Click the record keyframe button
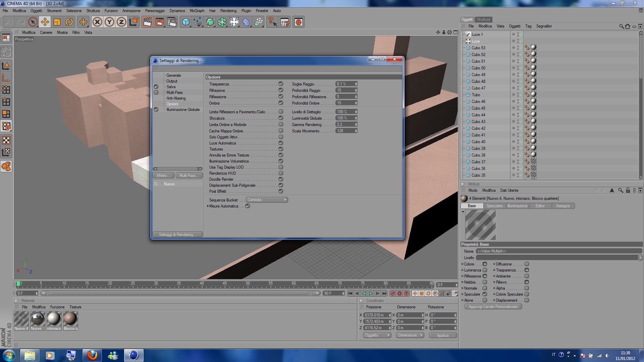Image resolution: width=644 pixels, height=362 pixels. [393, 293]
